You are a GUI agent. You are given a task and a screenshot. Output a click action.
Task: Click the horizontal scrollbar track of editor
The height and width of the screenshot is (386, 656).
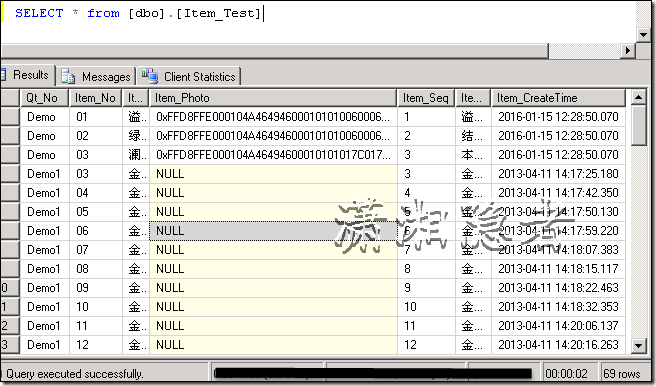274,51
